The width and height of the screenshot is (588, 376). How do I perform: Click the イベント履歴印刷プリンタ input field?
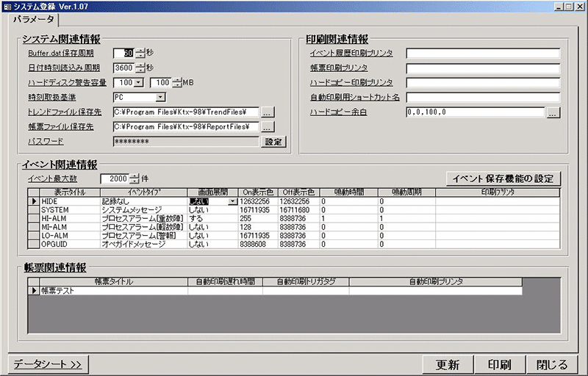[x=483, y=53]
